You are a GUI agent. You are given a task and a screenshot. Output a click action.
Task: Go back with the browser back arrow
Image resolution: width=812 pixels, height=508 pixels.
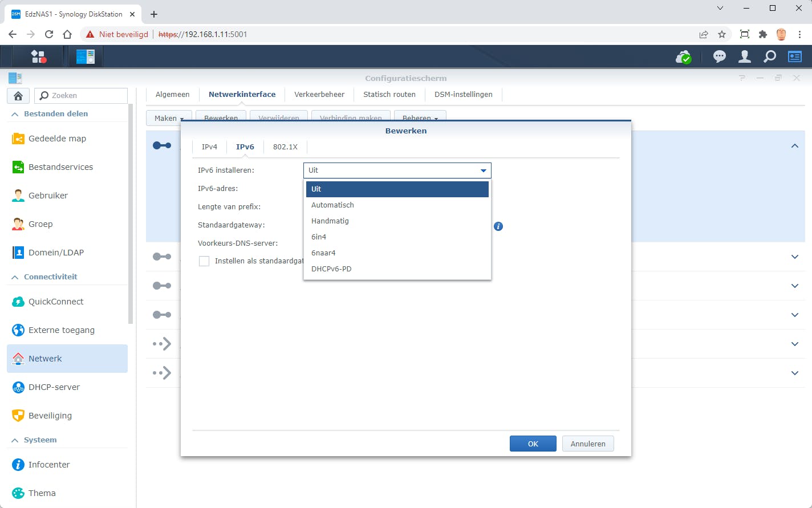[13, 34]
